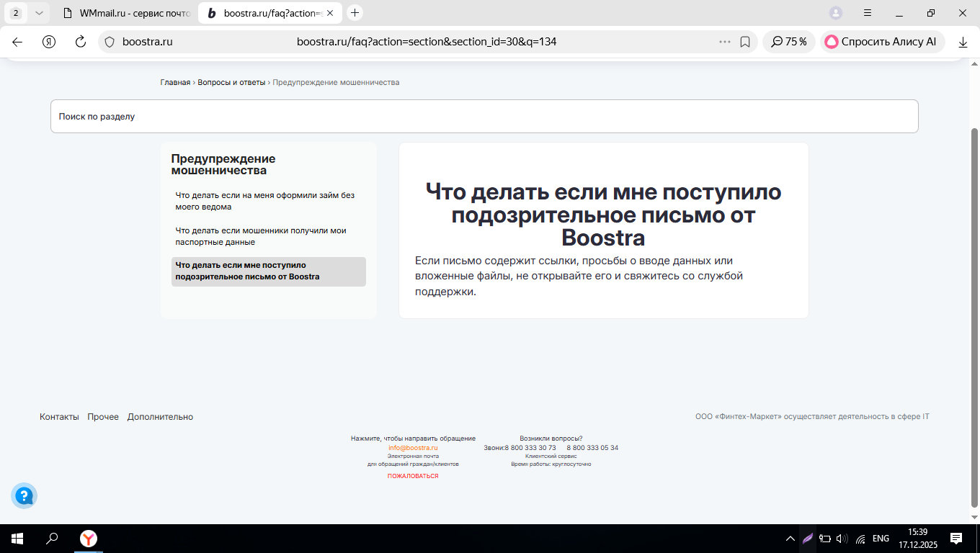Open question about паспортные данные

pyautogui.click(x=268, y=236)
